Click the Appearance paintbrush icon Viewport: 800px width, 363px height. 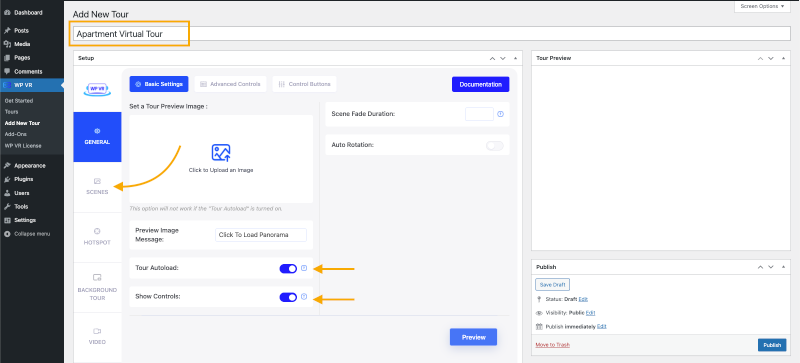(7, 166)
